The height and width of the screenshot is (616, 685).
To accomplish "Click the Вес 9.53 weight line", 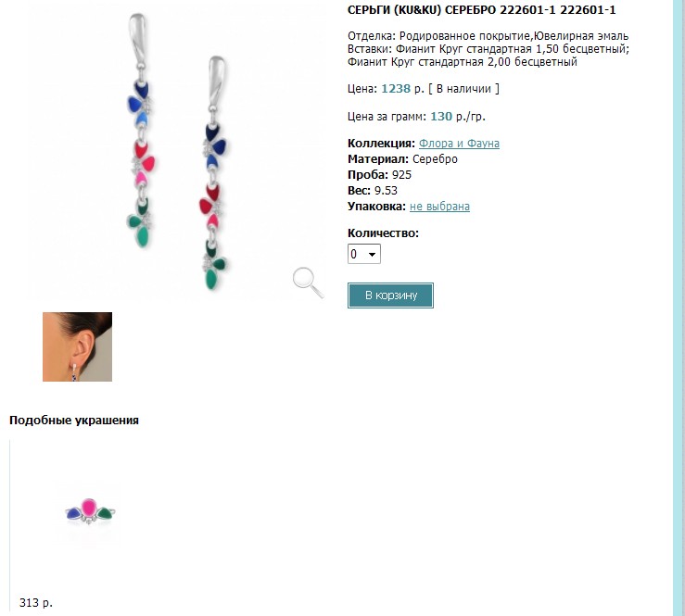I will [x=373, y=190].
